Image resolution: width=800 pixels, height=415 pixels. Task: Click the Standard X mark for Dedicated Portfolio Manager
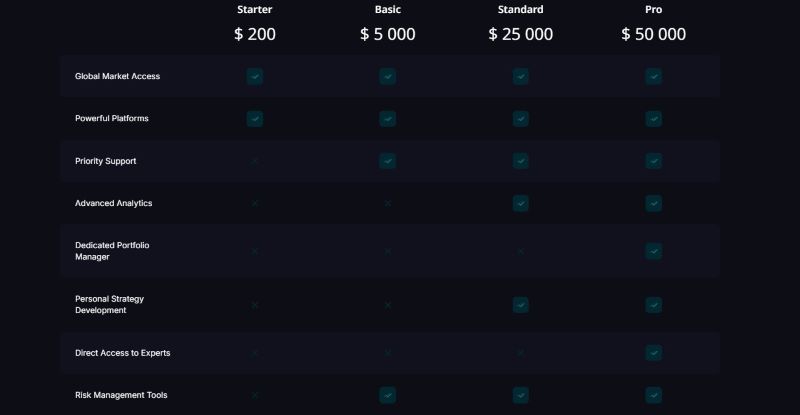(520, 251)
